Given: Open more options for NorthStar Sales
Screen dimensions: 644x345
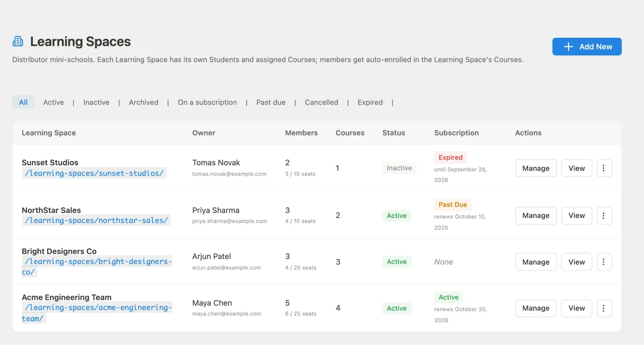Looking at the screenshot, I should pyautogui.click(x=604, y=216).
